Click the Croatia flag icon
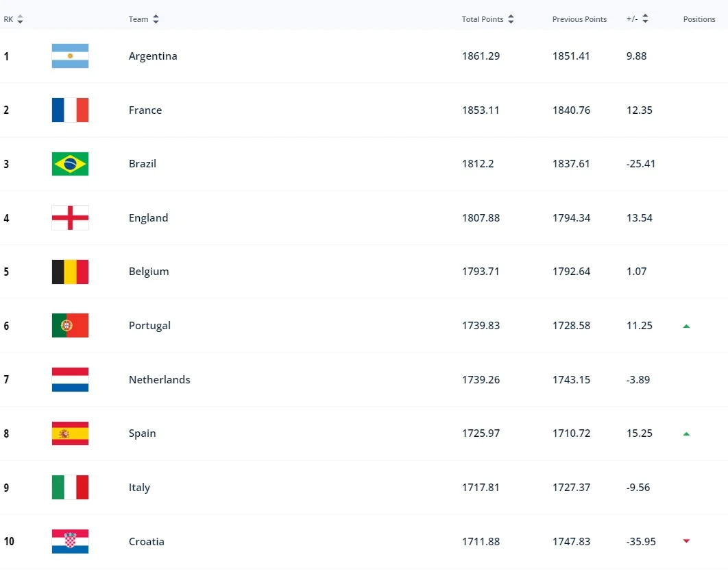The image size is (728, 572). point(70,542)
